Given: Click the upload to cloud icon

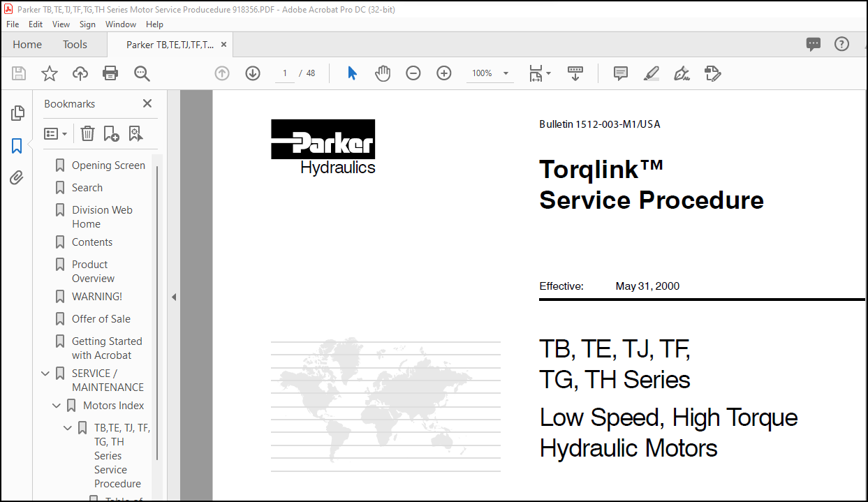Looking at the screenshot, I should click(80, 73).
